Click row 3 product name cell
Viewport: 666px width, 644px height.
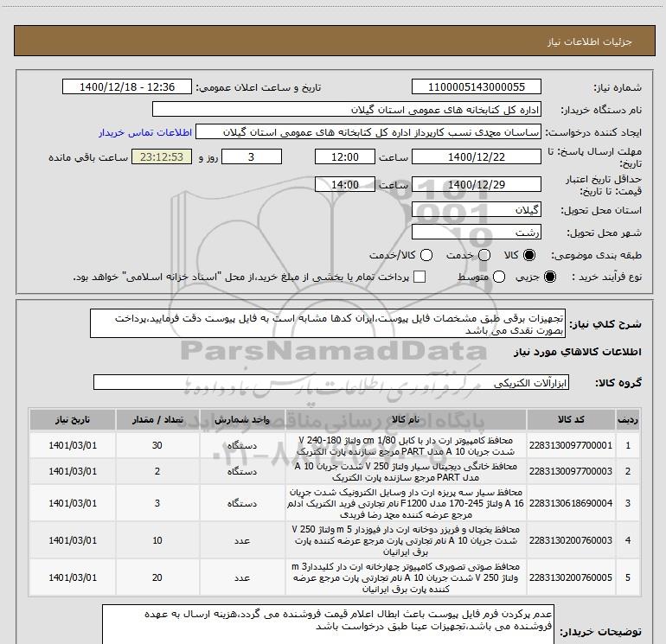click(406, 503)
